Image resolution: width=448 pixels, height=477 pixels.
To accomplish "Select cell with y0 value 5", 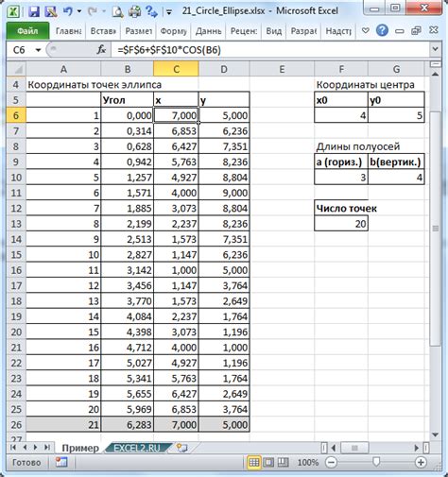I will [x=396, y=115].
